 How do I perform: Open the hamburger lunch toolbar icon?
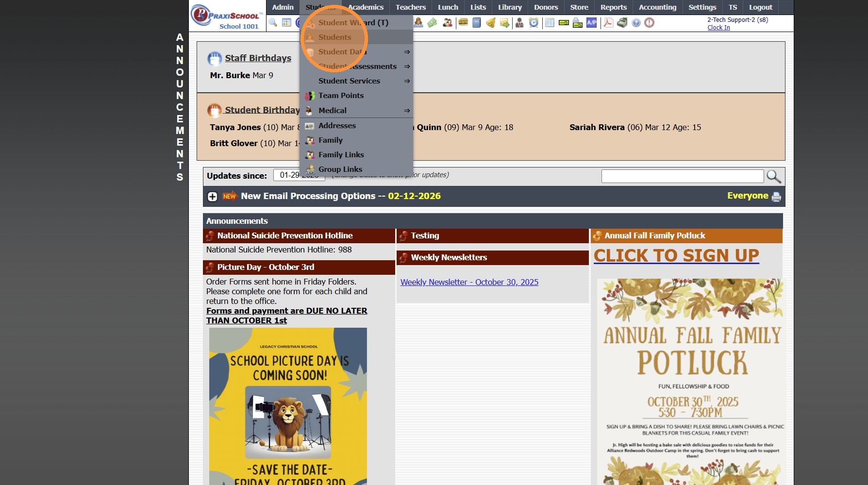(x=463, y=23)
